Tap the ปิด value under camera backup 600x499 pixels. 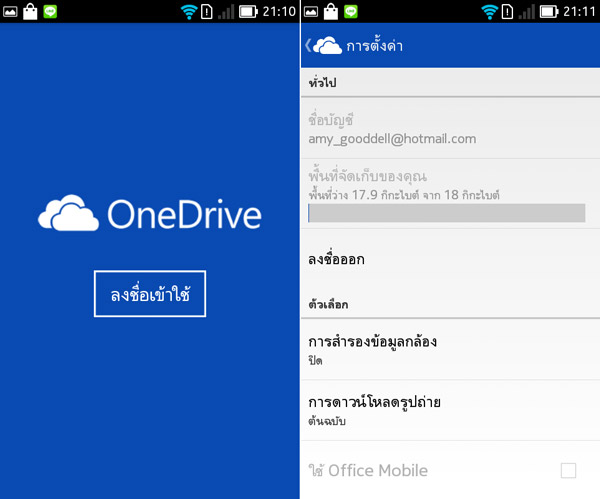[x=315, y=360]
